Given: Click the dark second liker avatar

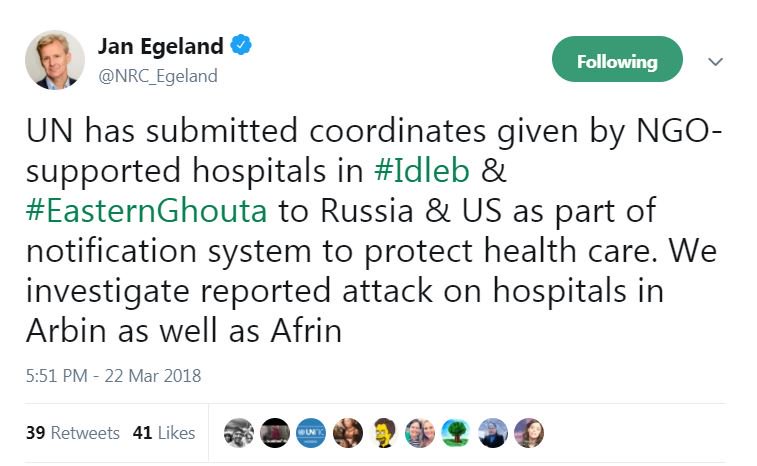Looking at the screenshot, I should click(x=276, y=433).
